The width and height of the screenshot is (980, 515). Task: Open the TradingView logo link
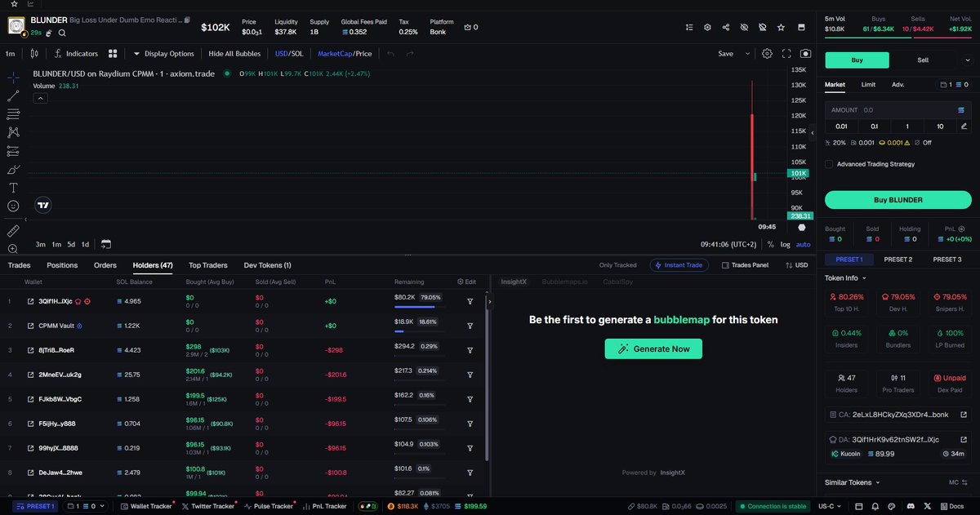tap(44, 206)
